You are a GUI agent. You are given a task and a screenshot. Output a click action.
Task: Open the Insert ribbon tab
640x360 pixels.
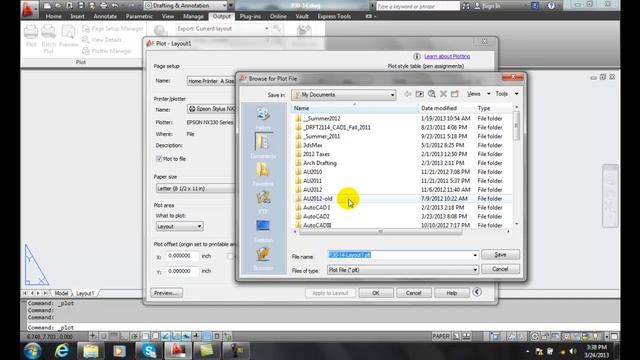pos(77,16)
